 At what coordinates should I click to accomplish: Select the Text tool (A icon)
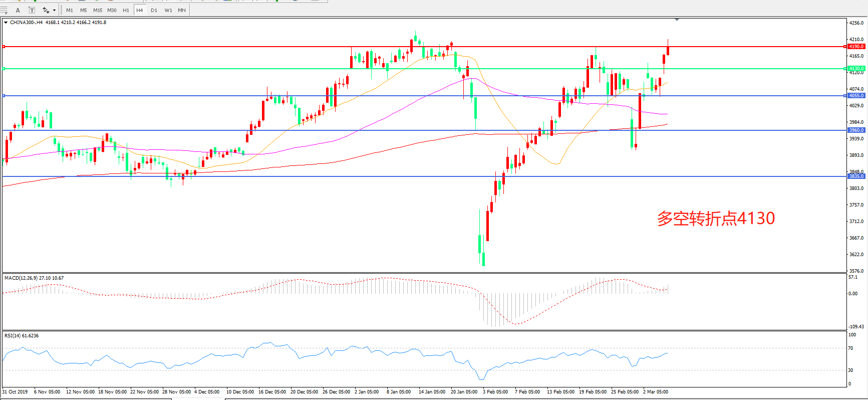pyautogui.click(x=18, y=10)
